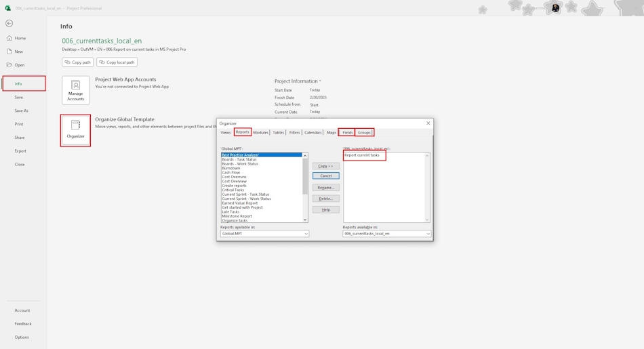Select the Critical Tasks report
Viewport: 644px width, 349px height.
(x=233, y=190)
